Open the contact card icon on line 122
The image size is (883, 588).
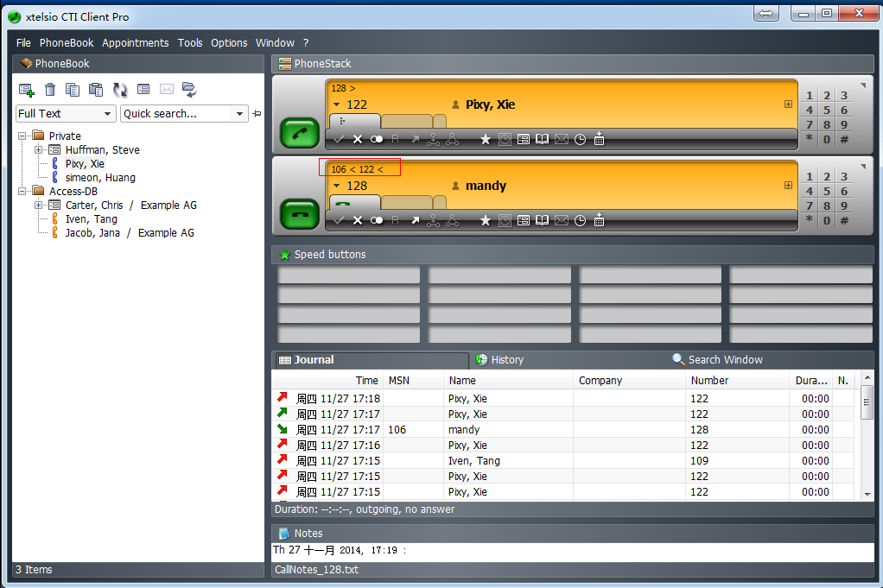524,139
